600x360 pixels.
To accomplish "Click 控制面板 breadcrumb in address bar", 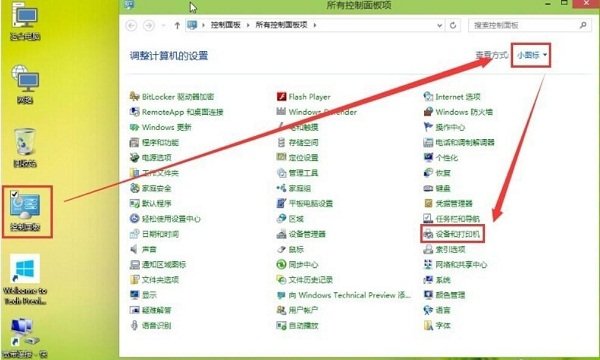I will [225, 25].
